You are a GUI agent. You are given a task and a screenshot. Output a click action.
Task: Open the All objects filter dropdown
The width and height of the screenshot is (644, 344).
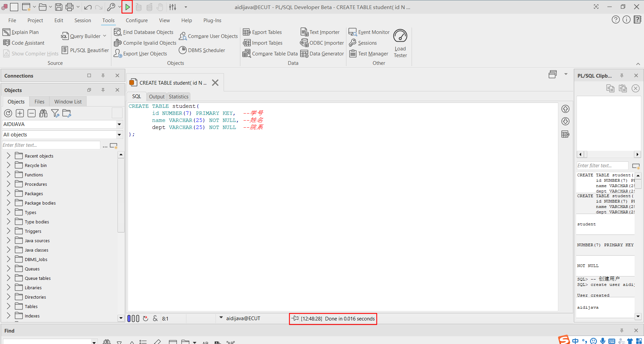[119, 135]
